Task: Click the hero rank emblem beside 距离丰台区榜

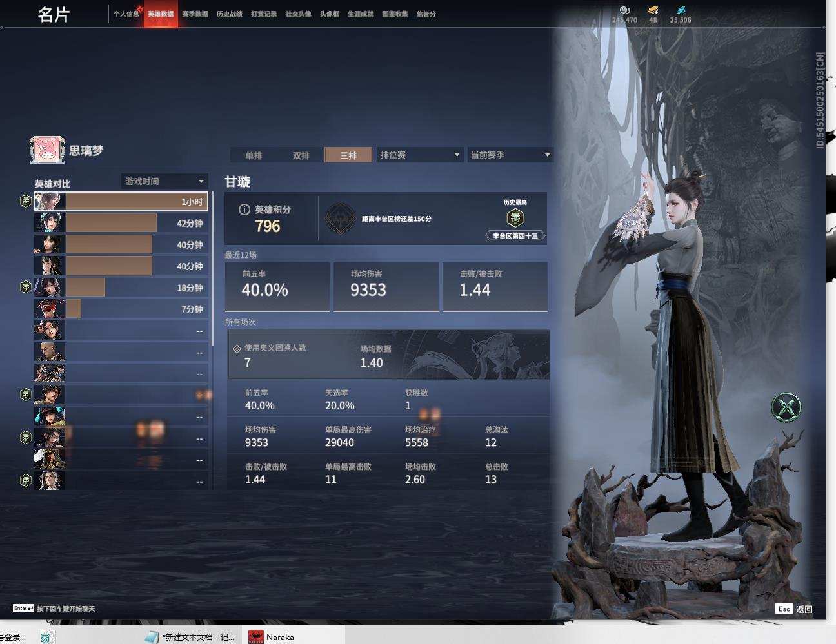Action: point(340,219)
